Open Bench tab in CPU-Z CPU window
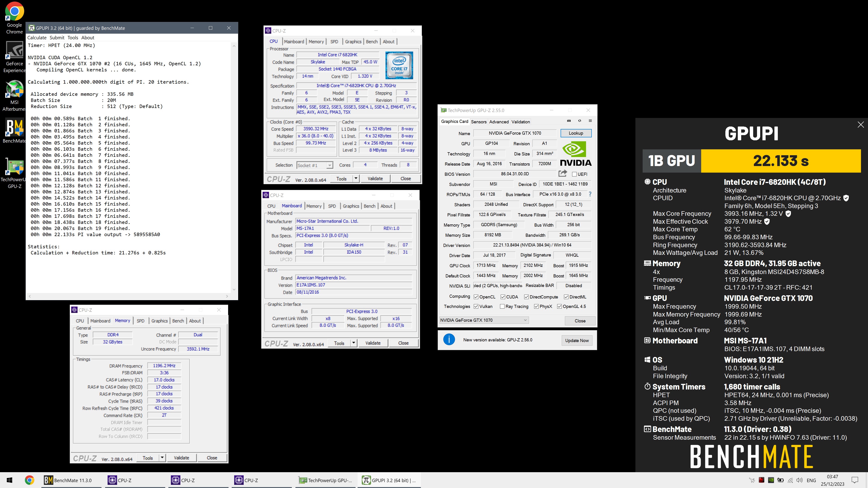 372,41
